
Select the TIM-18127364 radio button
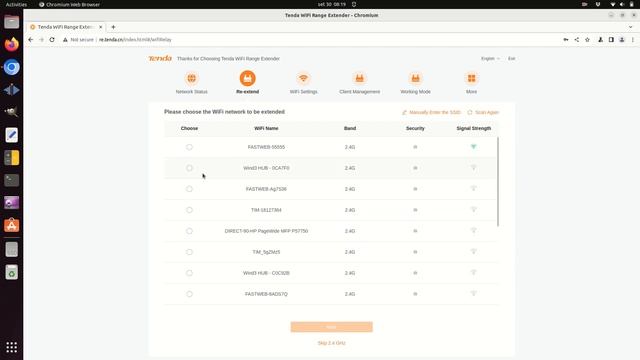(189, 210)
